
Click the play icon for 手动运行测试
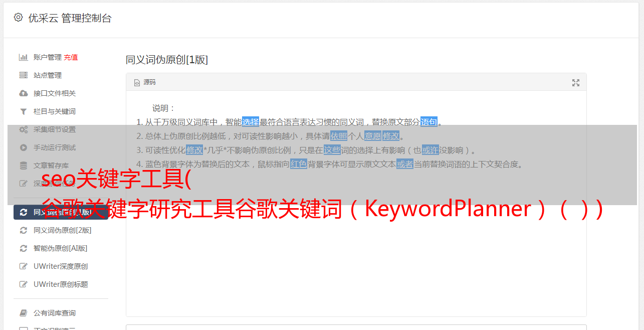[23, 147]
